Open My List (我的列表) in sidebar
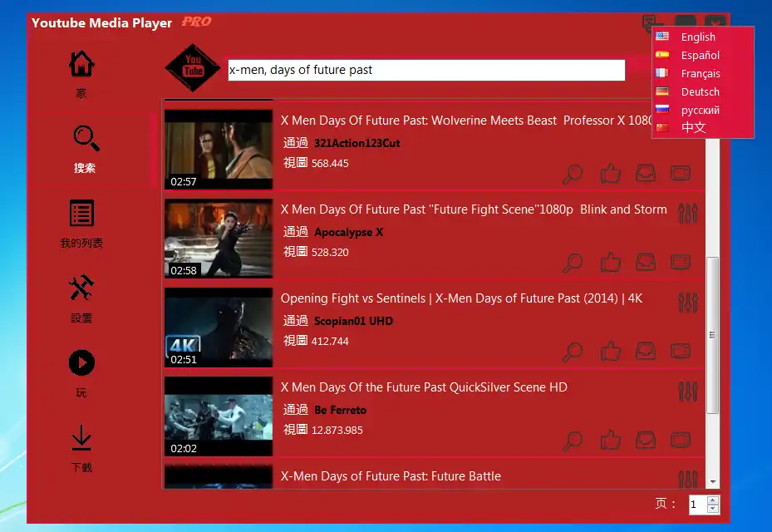772x532 pixels. click(x=81, y=224)
